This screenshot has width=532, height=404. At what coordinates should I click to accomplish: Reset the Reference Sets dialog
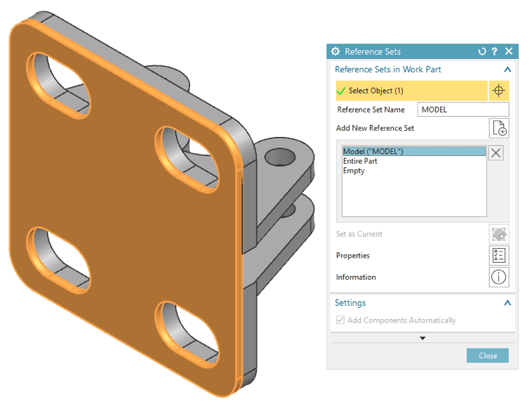(481, 51)
